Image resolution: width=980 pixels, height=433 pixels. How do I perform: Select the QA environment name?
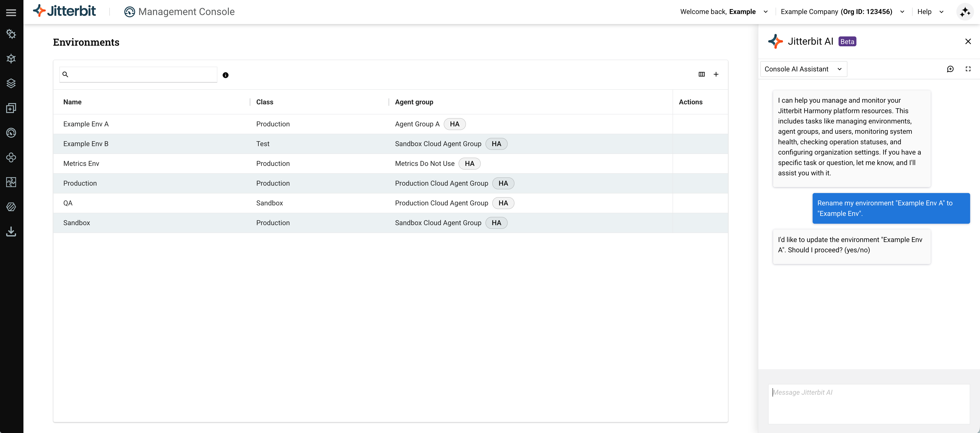click(68, 203)
